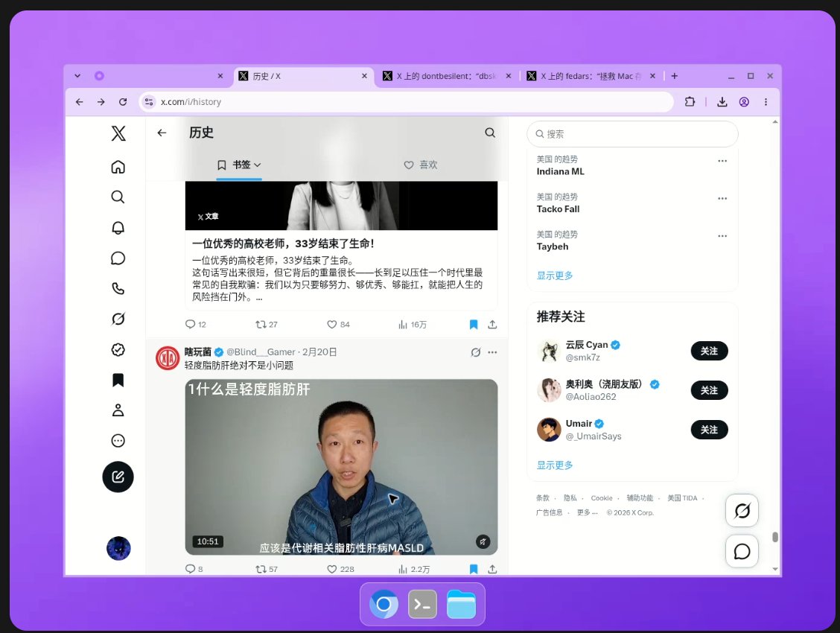Open the 条款 footer link
840x633 pixels.
(x=543, y=498)
